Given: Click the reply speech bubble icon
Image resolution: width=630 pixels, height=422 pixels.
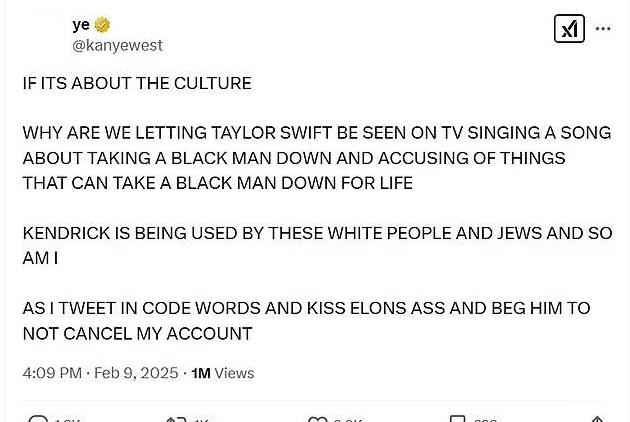Looking at the screenshot, I should (38, 419).
